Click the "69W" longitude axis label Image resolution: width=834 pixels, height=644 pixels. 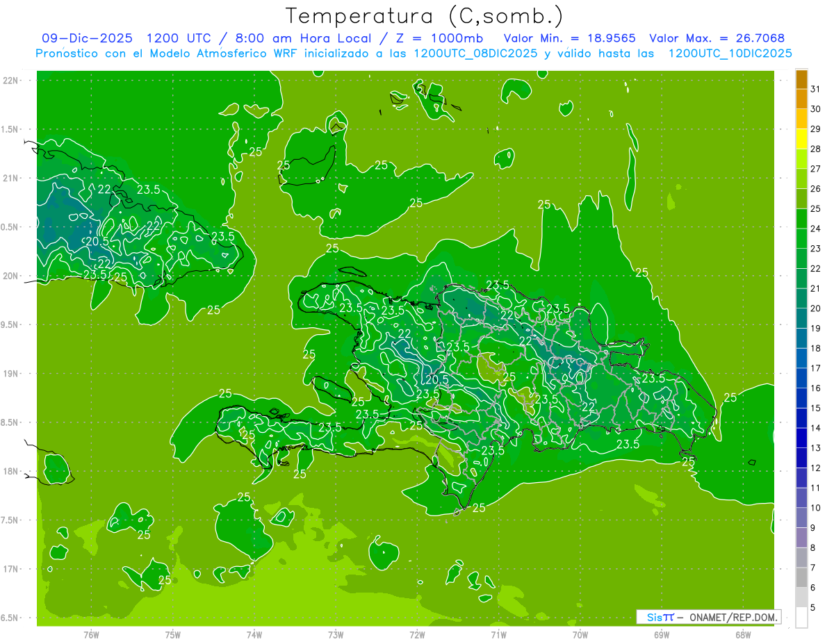click(x=662, y=635)
